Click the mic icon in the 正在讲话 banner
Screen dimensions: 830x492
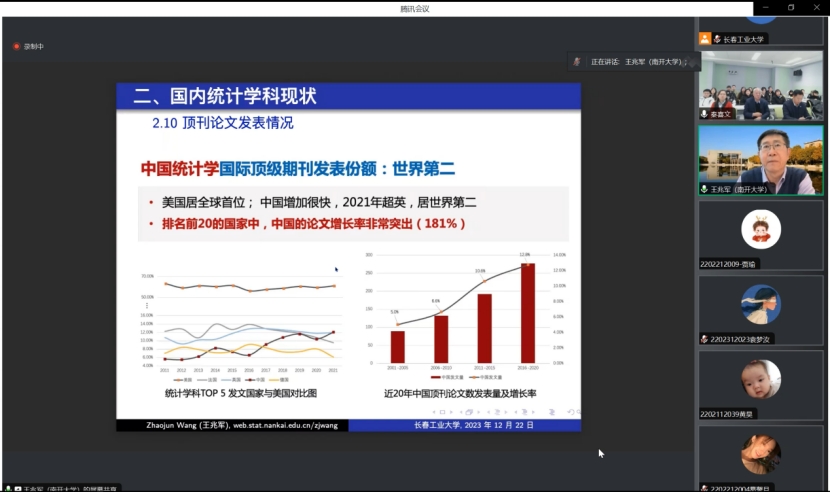click(x=577, y=62)
